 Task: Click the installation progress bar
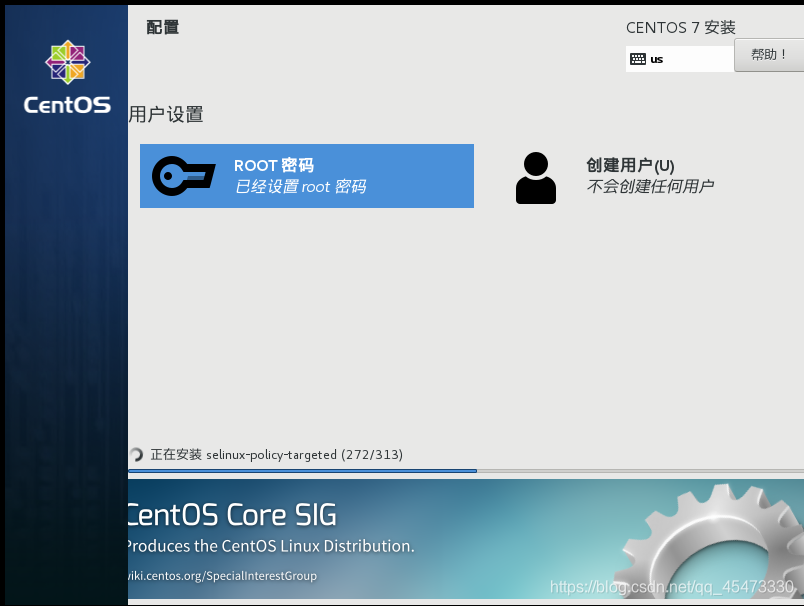click(466, 470)
